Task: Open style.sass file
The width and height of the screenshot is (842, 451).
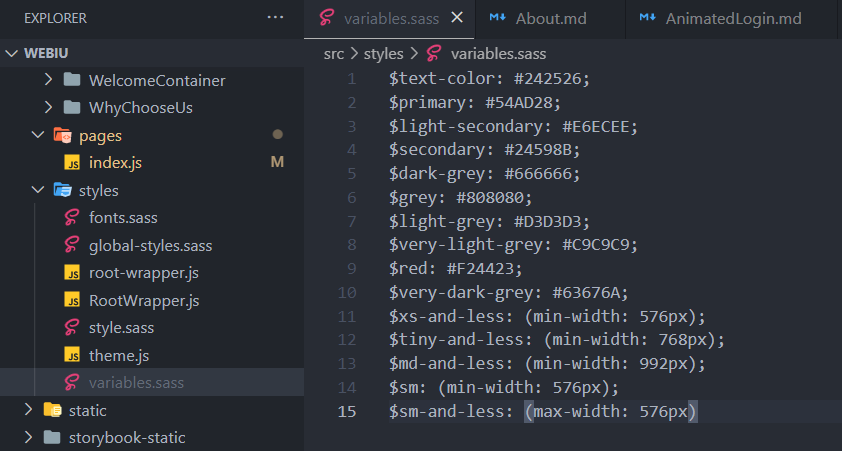Action: click(x=121, y=328)
